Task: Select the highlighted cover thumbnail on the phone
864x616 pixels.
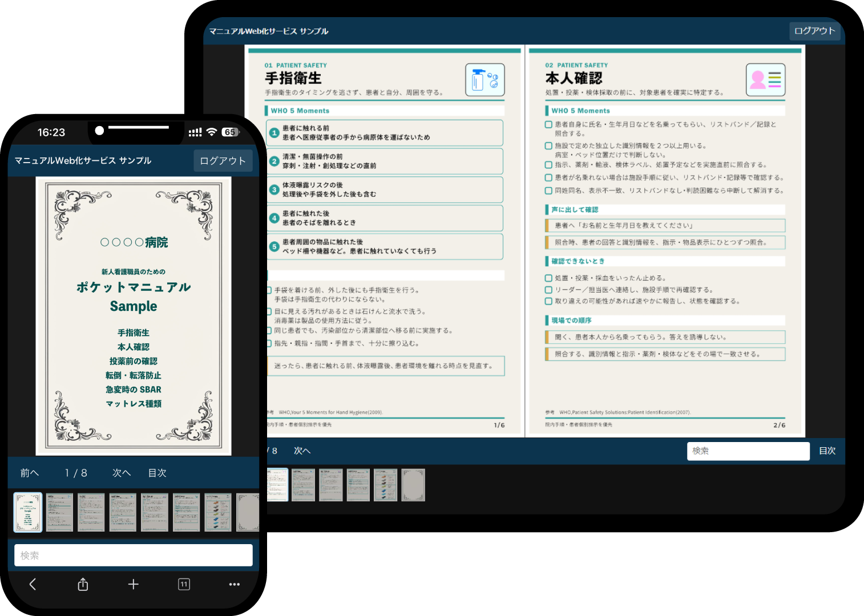Action: (28, 512)
